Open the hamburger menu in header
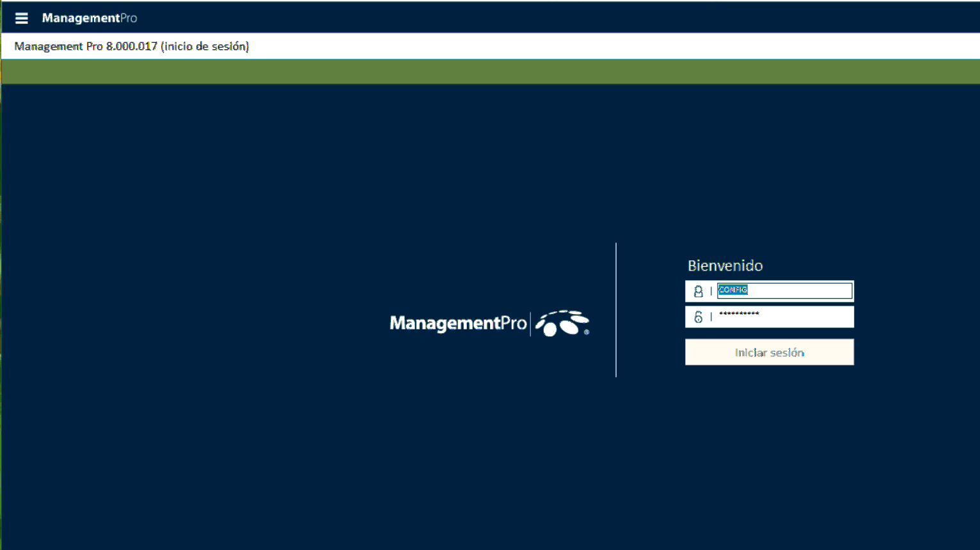980x550 pixels. 21,18
